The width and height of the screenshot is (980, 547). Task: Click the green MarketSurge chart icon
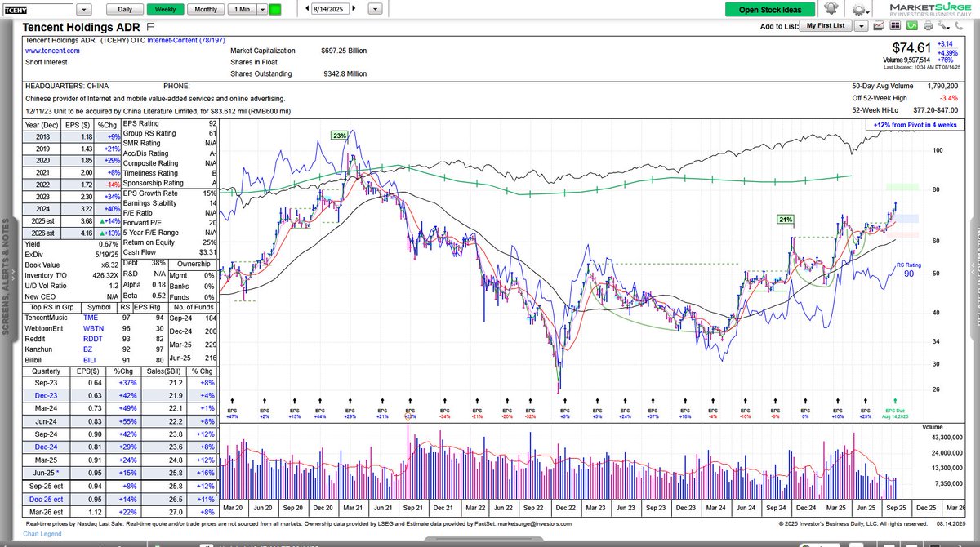(912, 26)
